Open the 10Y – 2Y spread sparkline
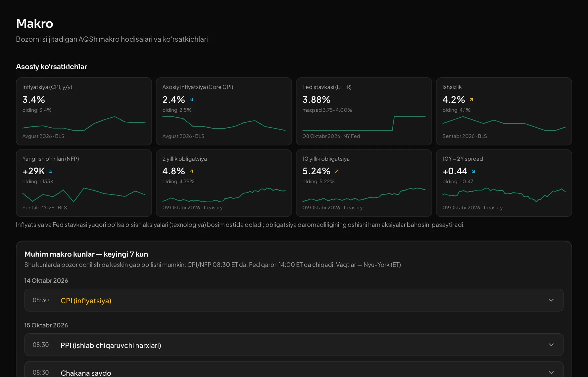 (504, 195)
